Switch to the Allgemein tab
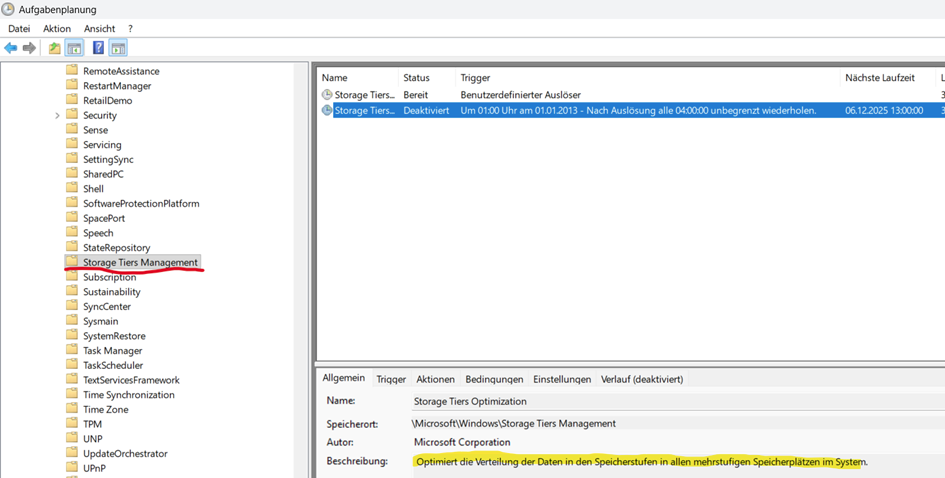This screenshot has width=945, height=478. tap(344, 378)
